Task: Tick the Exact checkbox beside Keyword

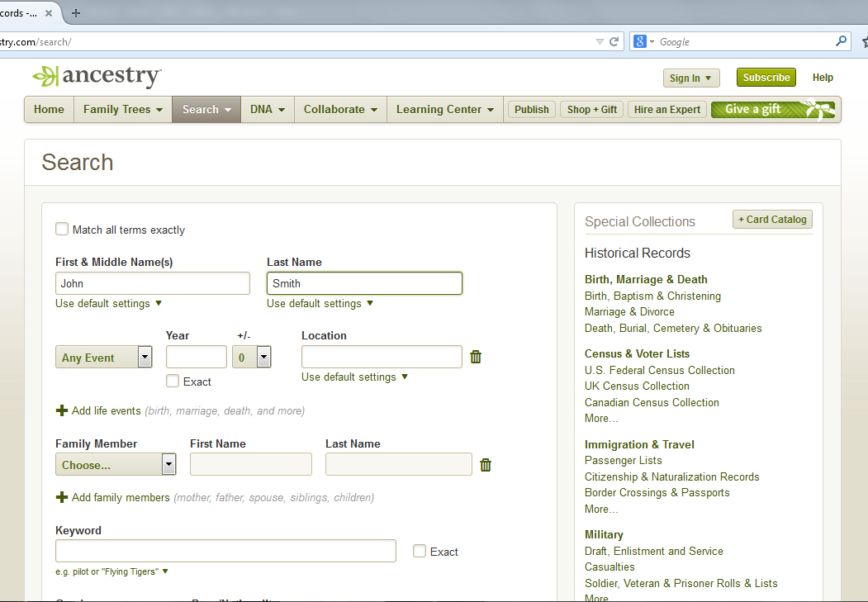Action: 420,551
